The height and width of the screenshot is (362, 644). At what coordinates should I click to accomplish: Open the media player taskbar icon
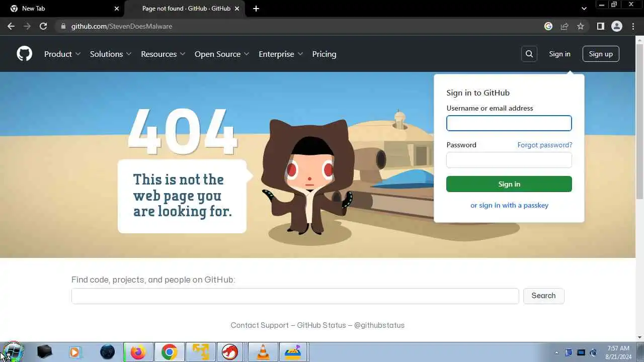75,352
